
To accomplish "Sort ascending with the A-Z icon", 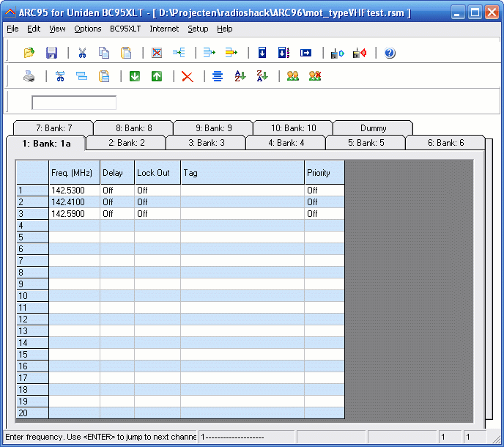I will pyautogui.click(x=240, y=76).
